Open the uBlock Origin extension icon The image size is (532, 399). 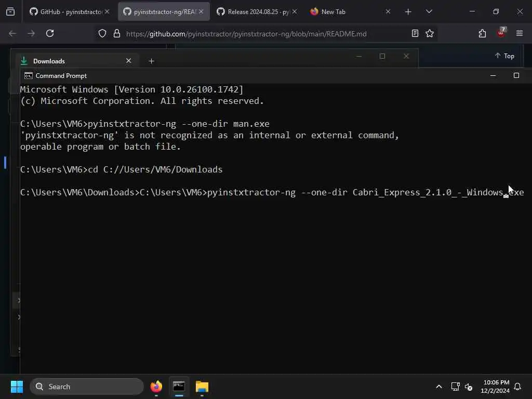pyautogui.click(x=501, y=33)
